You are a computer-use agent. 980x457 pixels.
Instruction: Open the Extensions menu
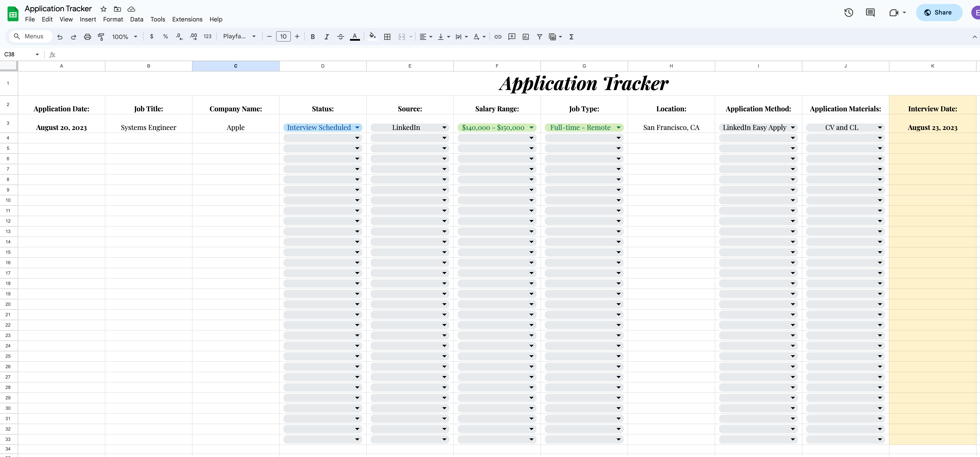[x=187, y=19]
